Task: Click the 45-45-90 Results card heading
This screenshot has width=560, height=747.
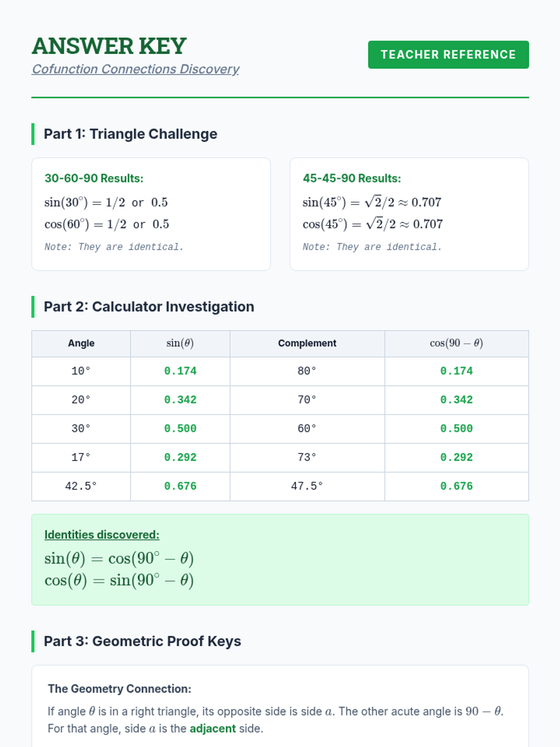Action: click(352, 178)
